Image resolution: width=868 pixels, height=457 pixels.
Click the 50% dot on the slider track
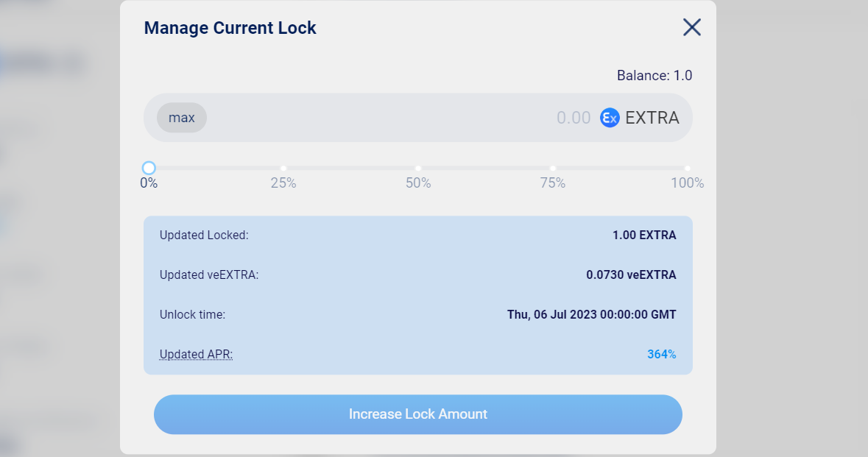(418, 169)
